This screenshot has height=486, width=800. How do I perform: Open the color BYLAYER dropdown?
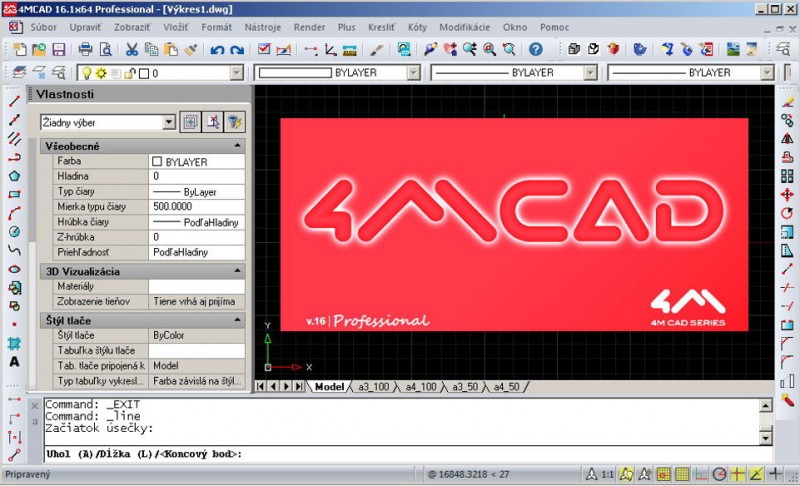pyautogui.click(x=413, y=73)
